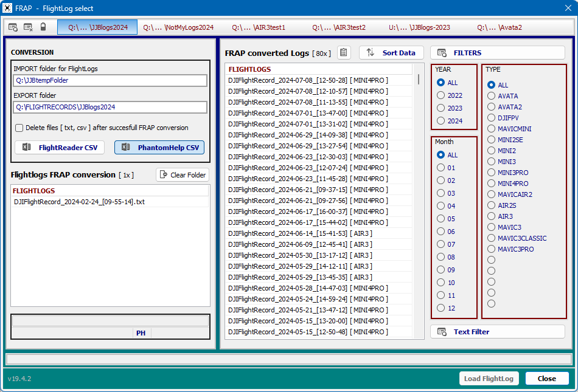Image resolution: width=578 pixels, height=392 pixels.
Task: Choose month 07 filter option
Action: click(x=441, y=244)
